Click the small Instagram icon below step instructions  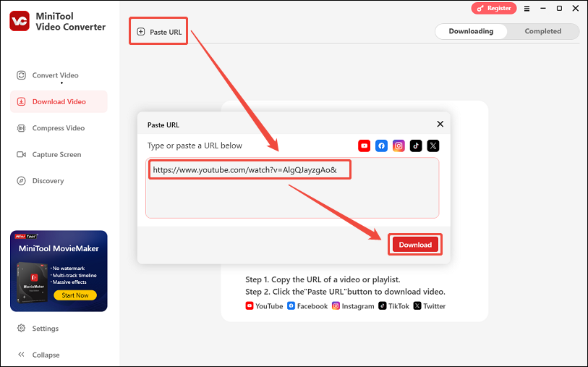coord(336,305)
